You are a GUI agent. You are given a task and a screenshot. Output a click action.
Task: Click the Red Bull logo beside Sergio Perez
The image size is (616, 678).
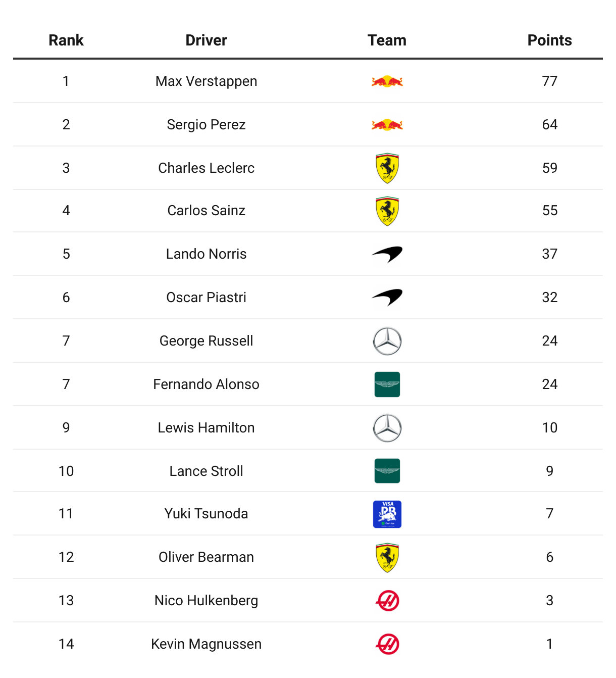point(387,125)
